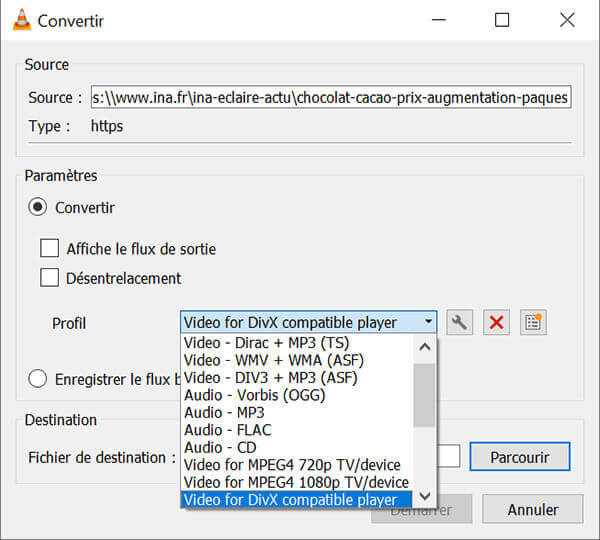
Task: Minimize the Convertir window
Action: pyautogui.click(x=439, y=20)
